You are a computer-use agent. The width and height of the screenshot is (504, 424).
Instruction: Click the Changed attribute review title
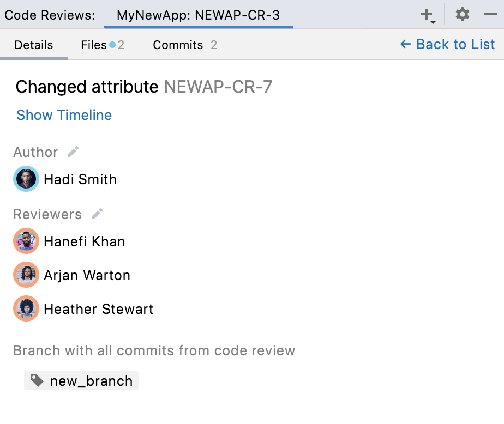pyautogui.click(x=87, y=87)
